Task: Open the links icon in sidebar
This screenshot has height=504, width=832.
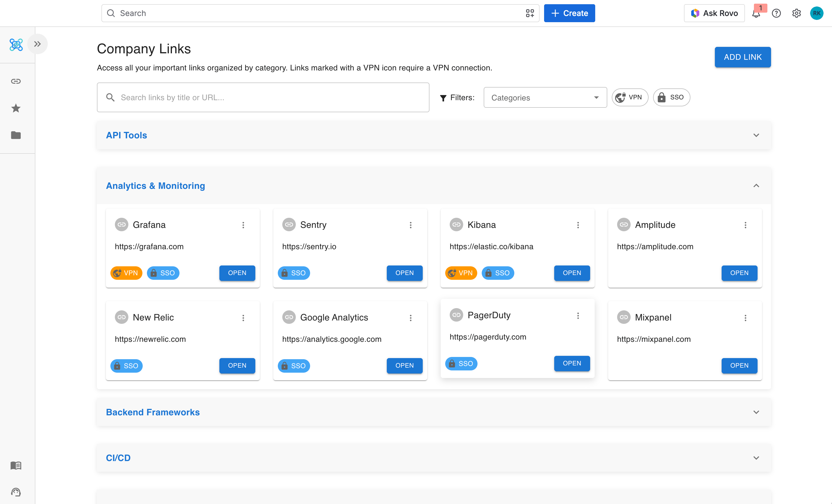Action: click(x=16, y=81)
